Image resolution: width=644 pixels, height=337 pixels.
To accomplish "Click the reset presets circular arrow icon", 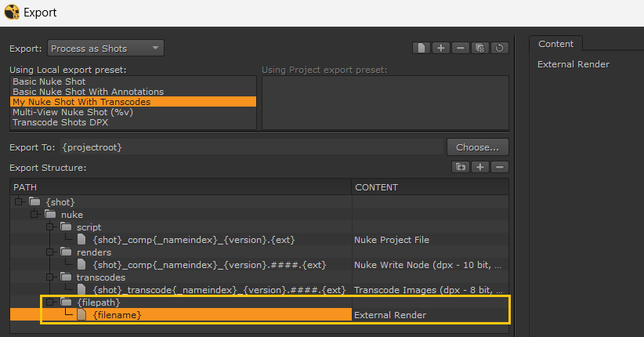I will click(x=499, y=49).
